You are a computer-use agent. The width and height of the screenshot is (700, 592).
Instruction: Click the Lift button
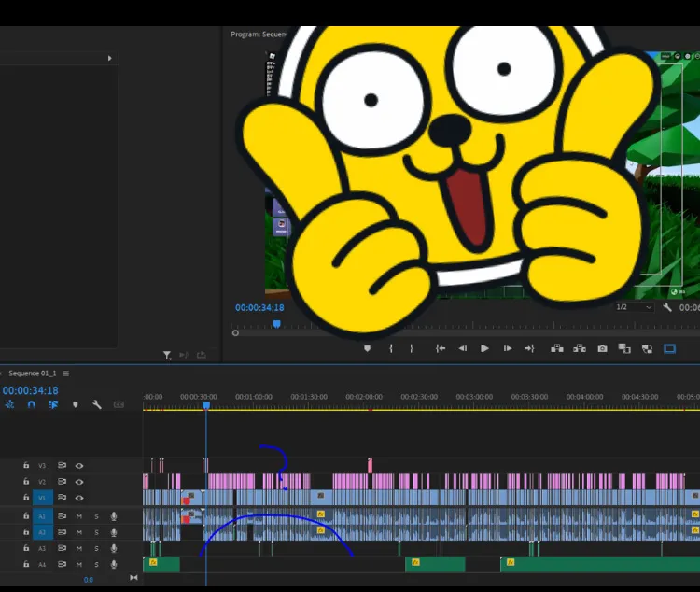click(556, 348)
